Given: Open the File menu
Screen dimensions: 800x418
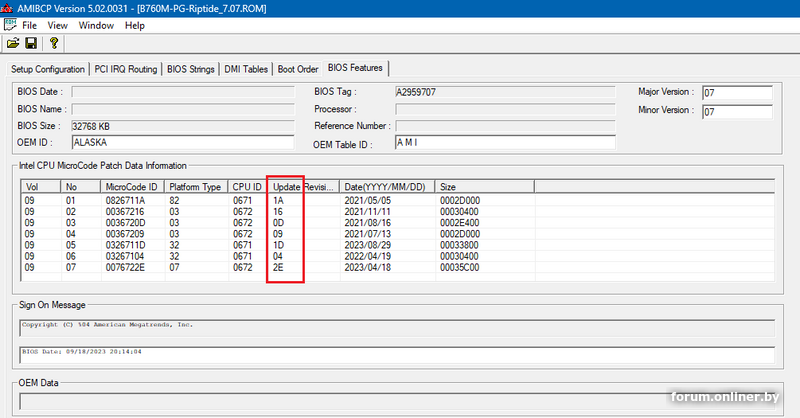Looking at the screenshot, I should click(x=29, y=26).
